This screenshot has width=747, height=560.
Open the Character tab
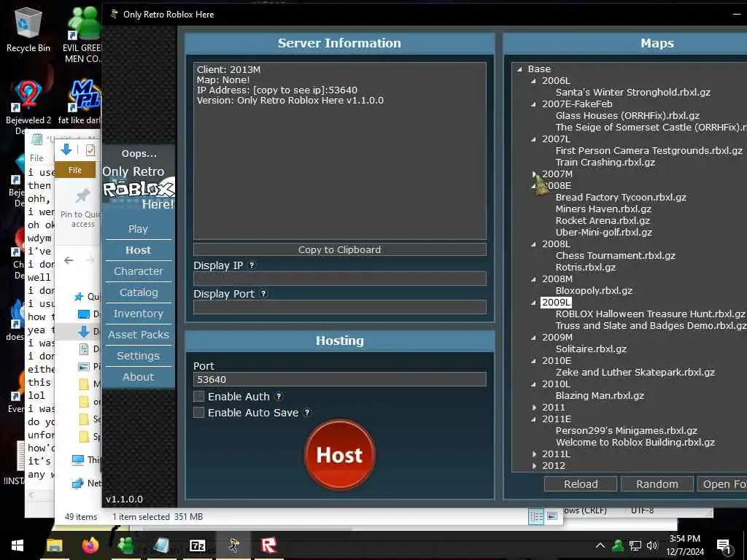[138, 271]
